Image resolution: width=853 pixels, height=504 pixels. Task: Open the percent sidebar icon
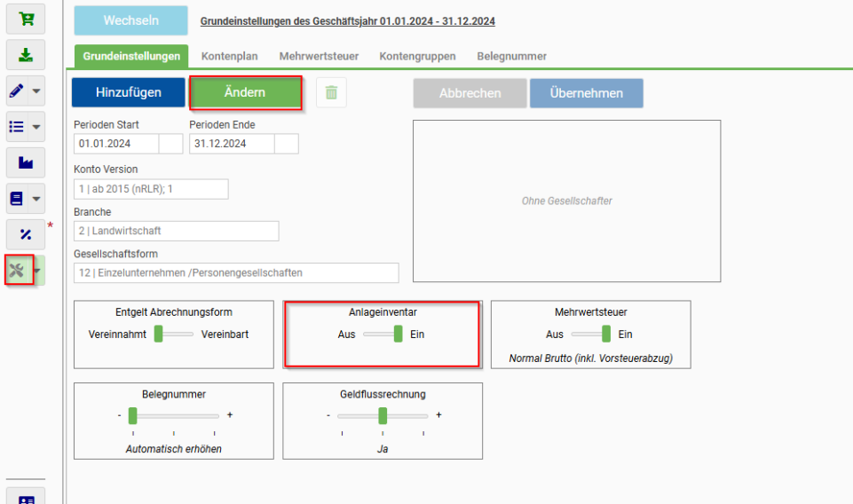(26, 234)
